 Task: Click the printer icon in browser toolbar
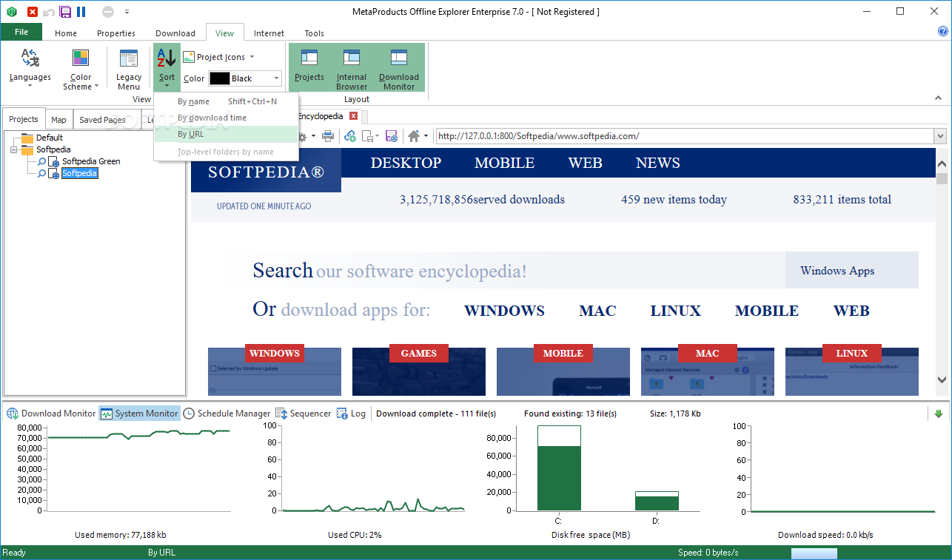coord(328,136)
